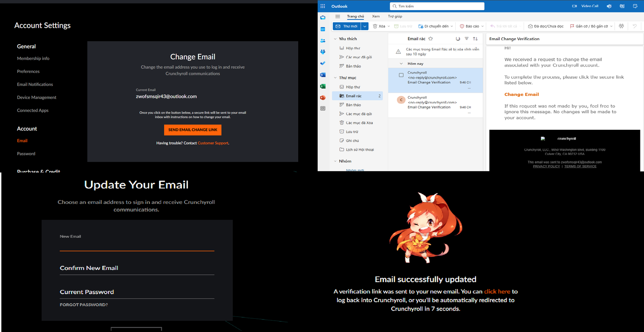
Task: Add Email rác folder to favorites star
Action: tap(431, 39)
